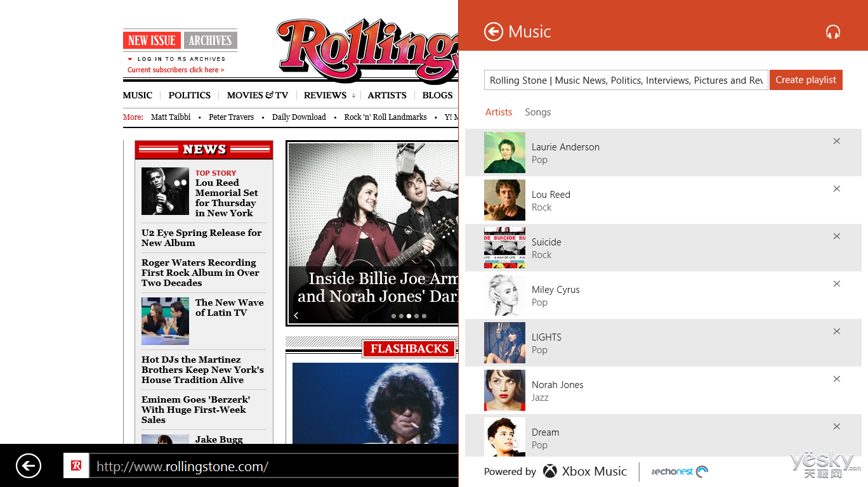The width and height of the screenshot is (868, 487).
Task: Open the Peter Travers link
Action: (x=231, y=117)
